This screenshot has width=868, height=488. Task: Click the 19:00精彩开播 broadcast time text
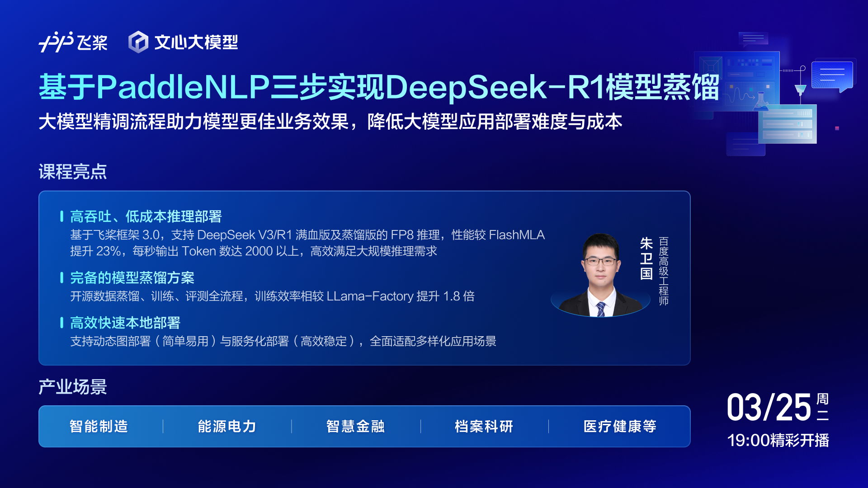point(778,440)
